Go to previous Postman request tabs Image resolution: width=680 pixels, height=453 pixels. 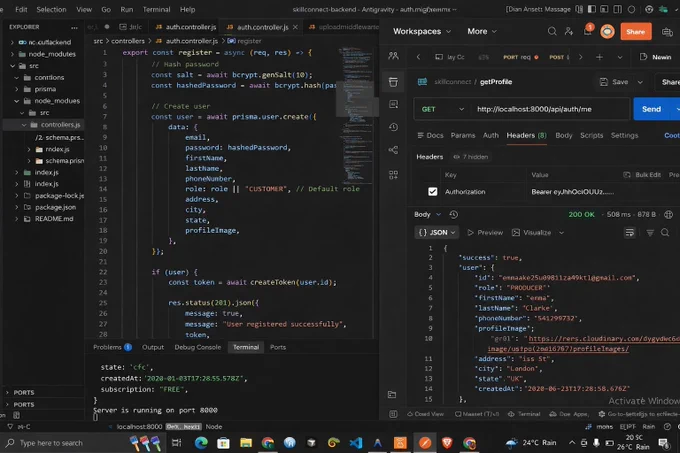click(418, 57)
